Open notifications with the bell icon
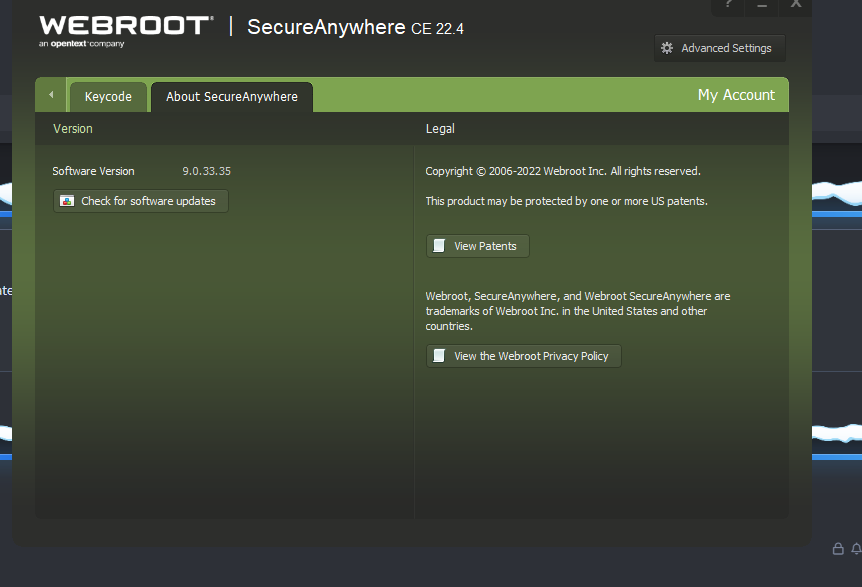The image size is (862, 587). (856, 548)
